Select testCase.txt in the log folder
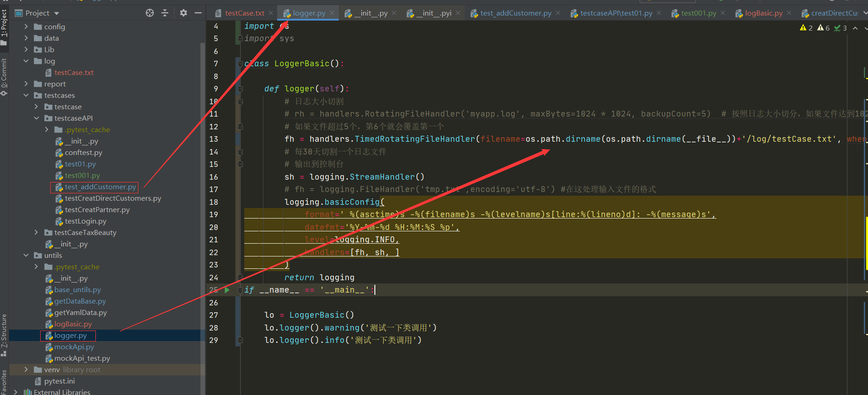This screenshot has width=868, height=395. (74, 72)
